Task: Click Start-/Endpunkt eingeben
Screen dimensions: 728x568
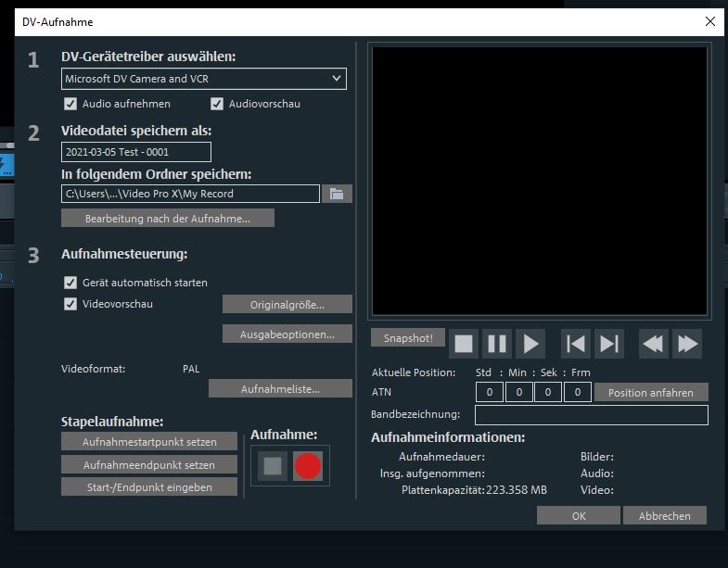Action: coord(149,486)
